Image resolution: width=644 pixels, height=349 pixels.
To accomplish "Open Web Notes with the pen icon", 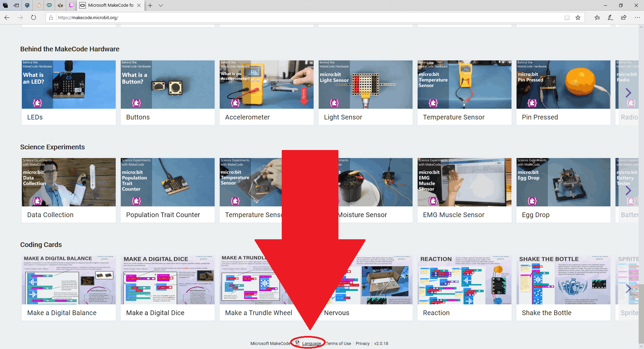I will [610, 17].
